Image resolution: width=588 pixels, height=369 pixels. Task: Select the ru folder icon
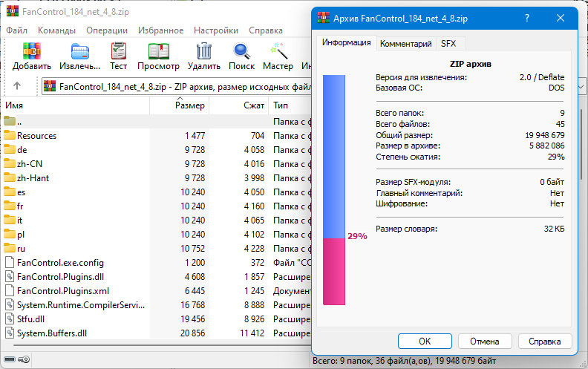coord(10,248)
